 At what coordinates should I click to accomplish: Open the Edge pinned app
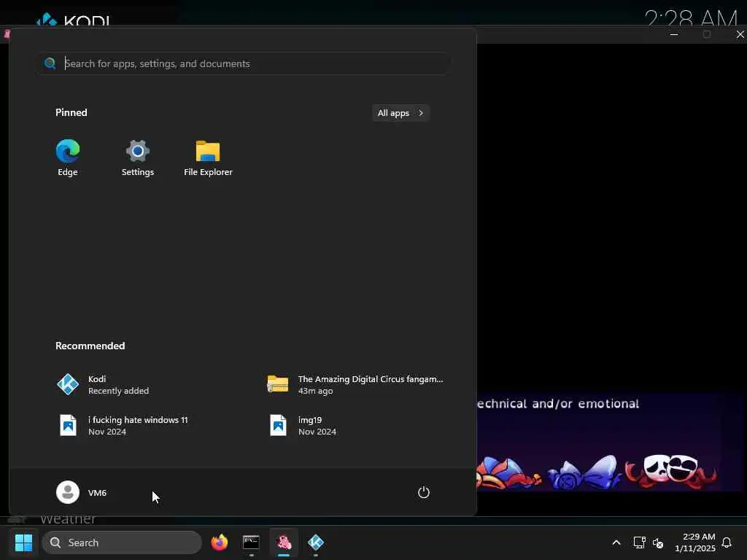[68, 158]
